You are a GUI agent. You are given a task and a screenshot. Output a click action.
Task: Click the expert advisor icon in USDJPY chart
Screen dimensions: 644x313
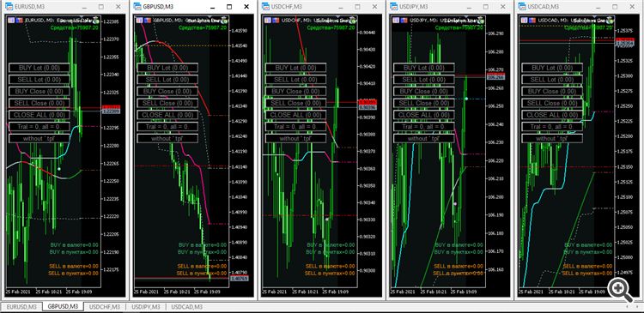[482, 20]
